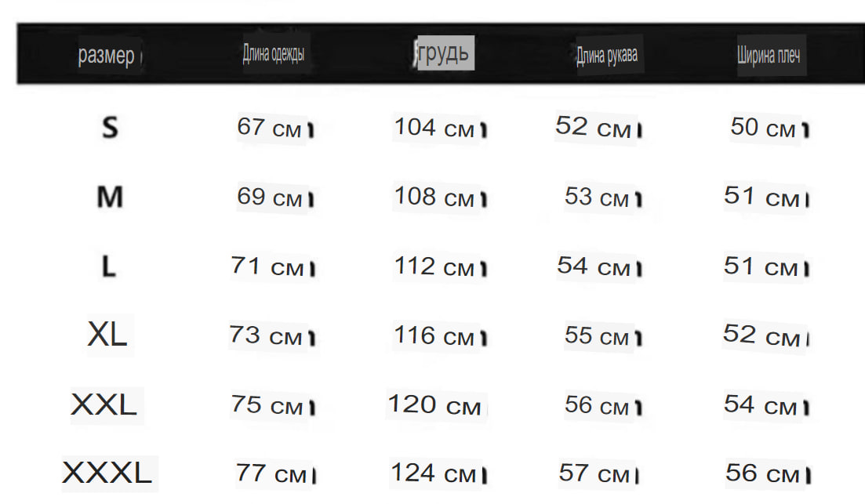This screenshot has height=504, width=865.
Task: Click the размер column header
Action: [x=107, y=55]
